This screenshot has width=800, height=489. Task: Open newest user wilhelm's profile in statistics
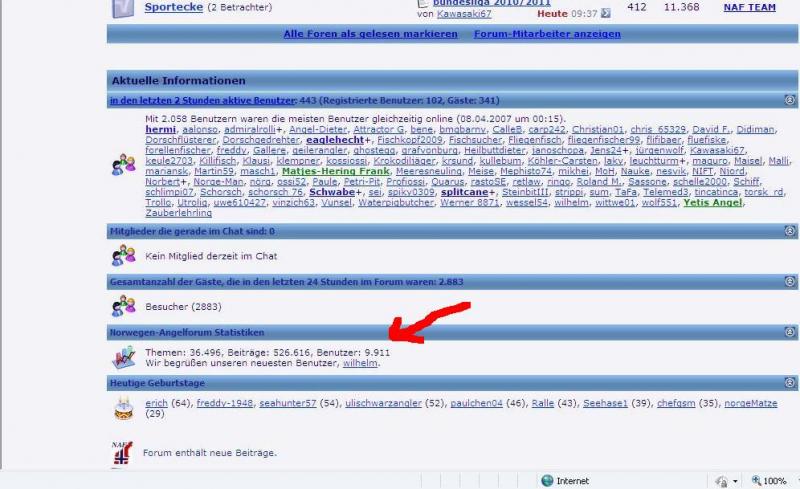click(x=360, y=364)
